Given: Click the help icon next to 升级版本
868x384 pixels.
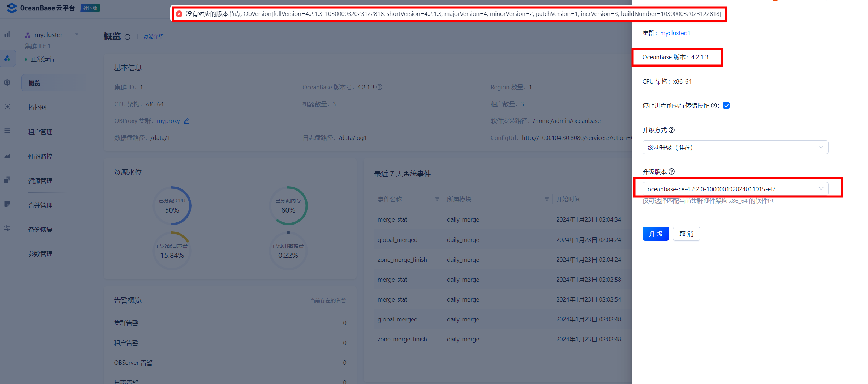Looking at the screenshot, I should (671, 172).
